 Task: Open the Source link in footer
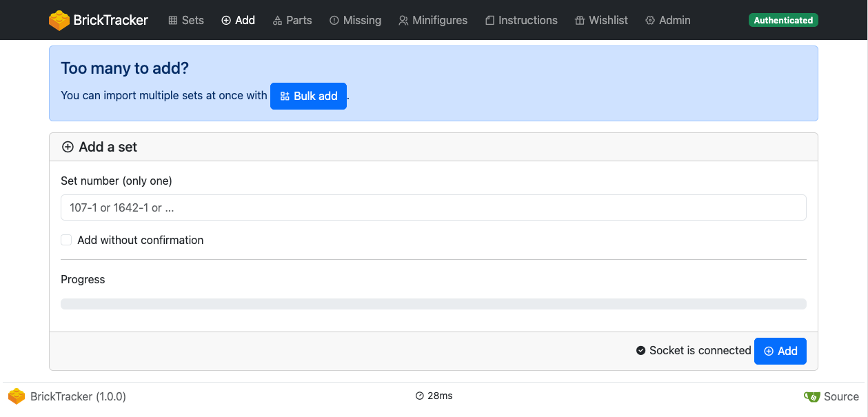[841, 396]
